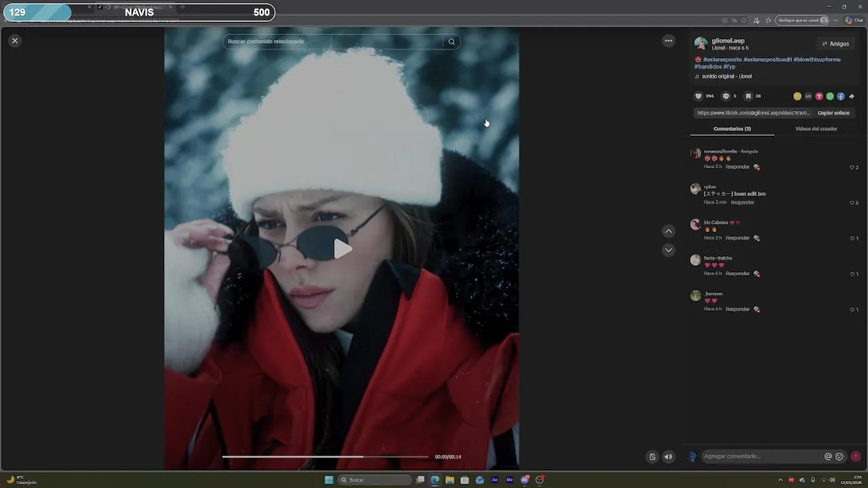Viewport: 868px width, 488px height.
Task: Close the video viewer with the X button
Action: pyautogui.click(x=14, y=41)
